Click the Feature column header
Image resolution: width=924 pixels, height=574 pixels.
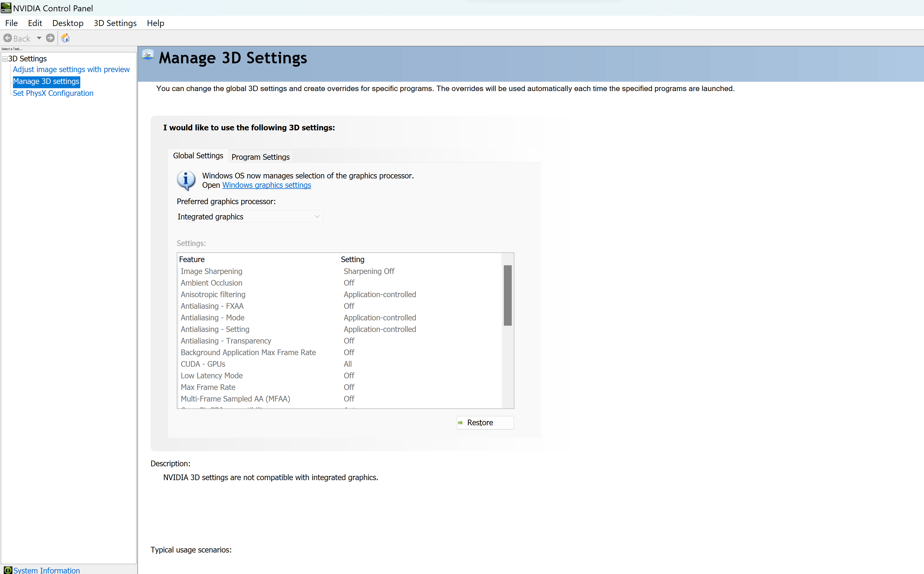point(258,259)
